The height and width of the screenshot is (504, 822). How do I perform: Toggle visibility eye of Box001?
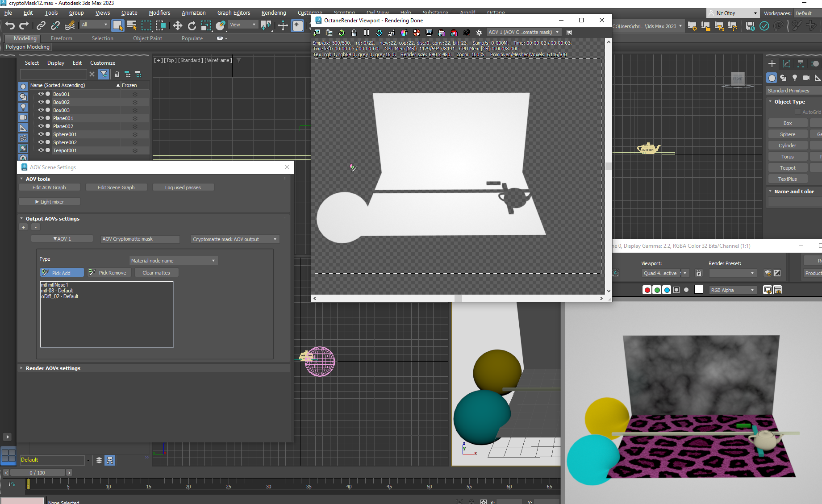pyautogui.click(x=41, y=94)
